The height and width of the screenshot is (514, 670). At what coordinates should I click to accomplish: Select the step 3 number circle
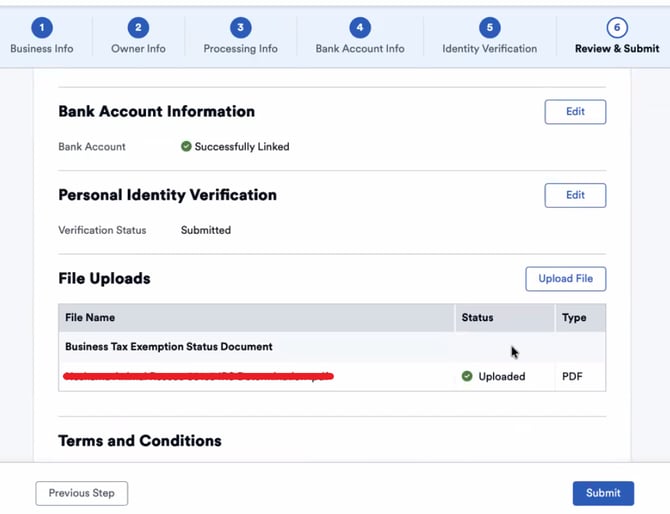tap(241, 28)
